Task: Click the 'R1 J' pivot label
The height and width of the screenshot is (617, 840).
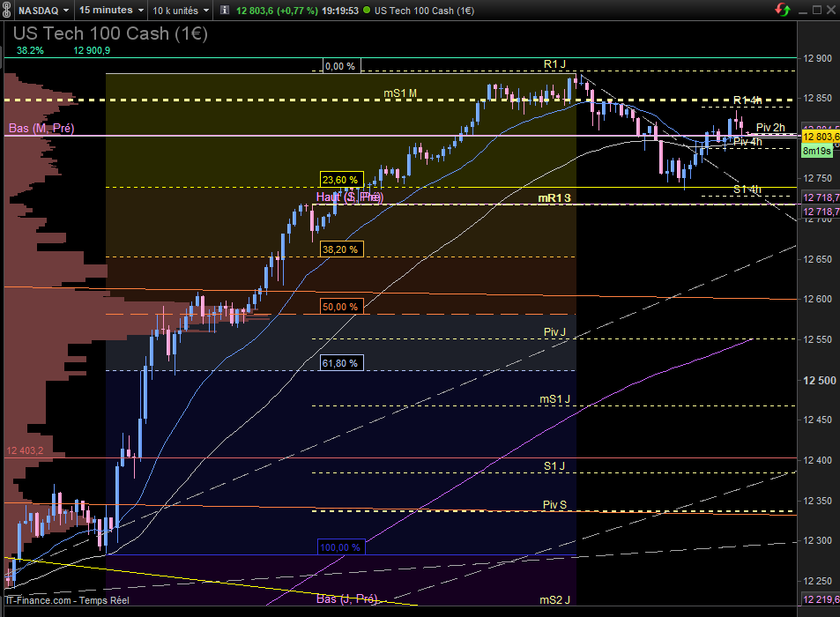Action: (x=554, y=64)
